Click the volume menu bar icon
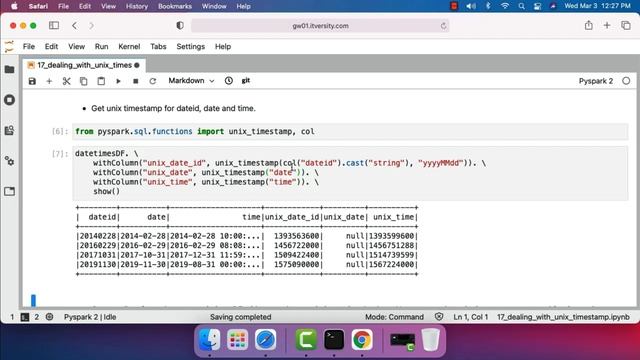The width and height of the screenshot is (640, 360). [x=471, y=6]
